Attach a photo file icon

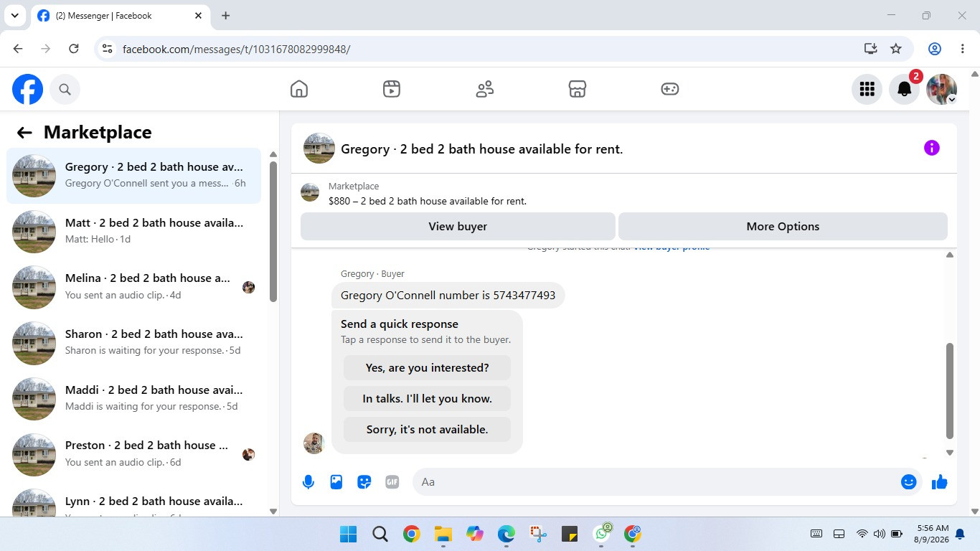click(x=336, y=482)
